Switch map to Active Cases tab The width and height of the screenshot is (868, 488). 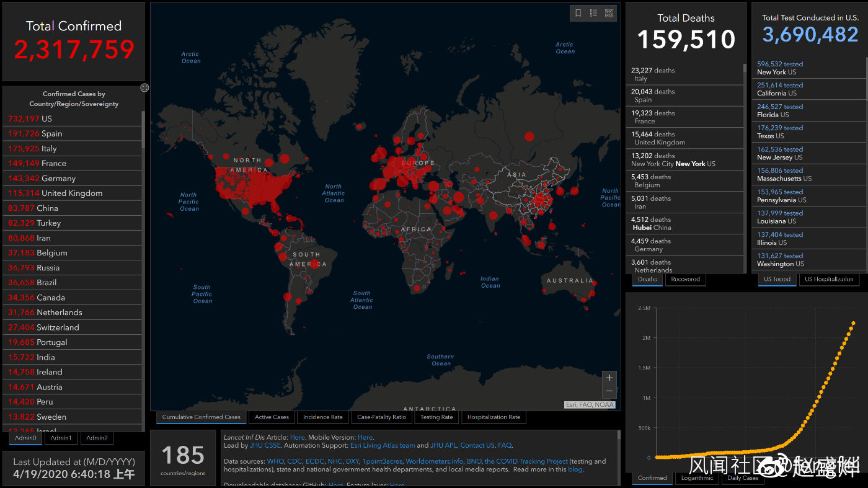tap(272, 417)
